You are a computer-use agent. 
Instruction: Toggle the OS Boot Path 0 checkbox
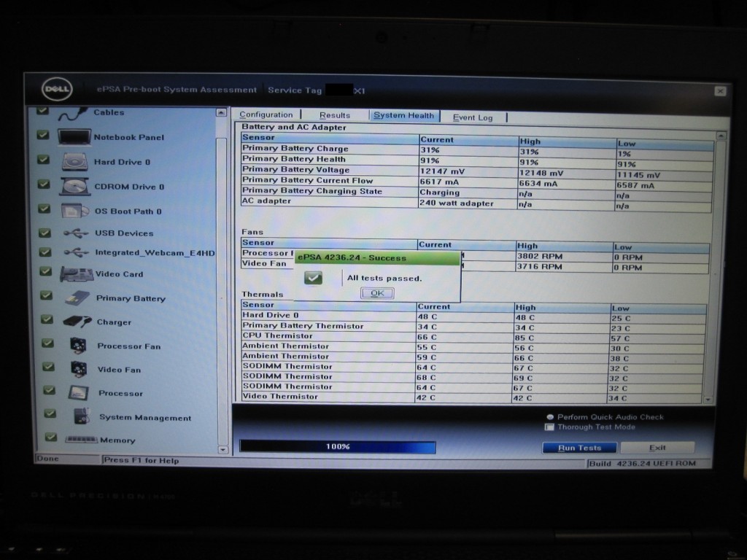point(44,209)
